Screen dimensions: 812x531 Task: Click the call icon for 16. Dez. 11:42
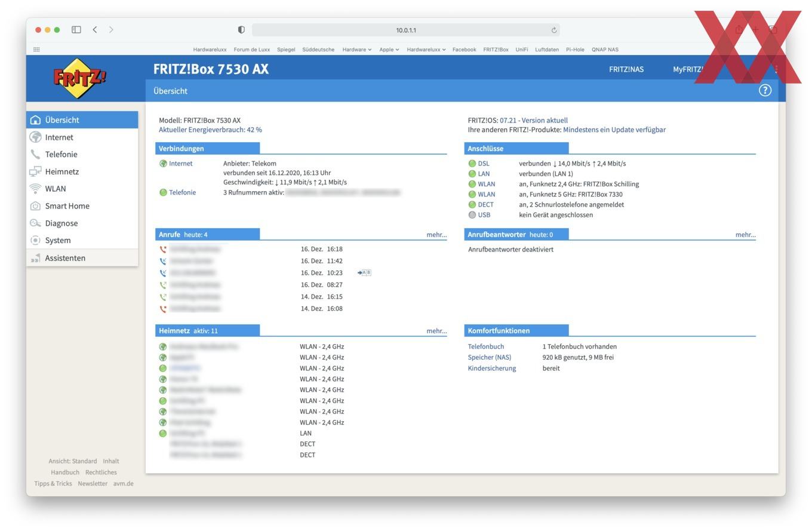point(163,261)
